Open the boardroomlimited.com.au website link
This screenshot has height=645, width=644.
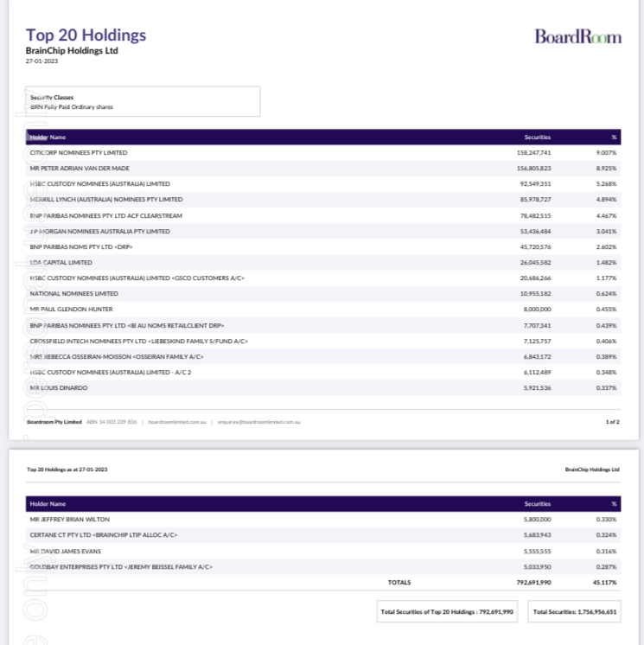coord(177,422)
